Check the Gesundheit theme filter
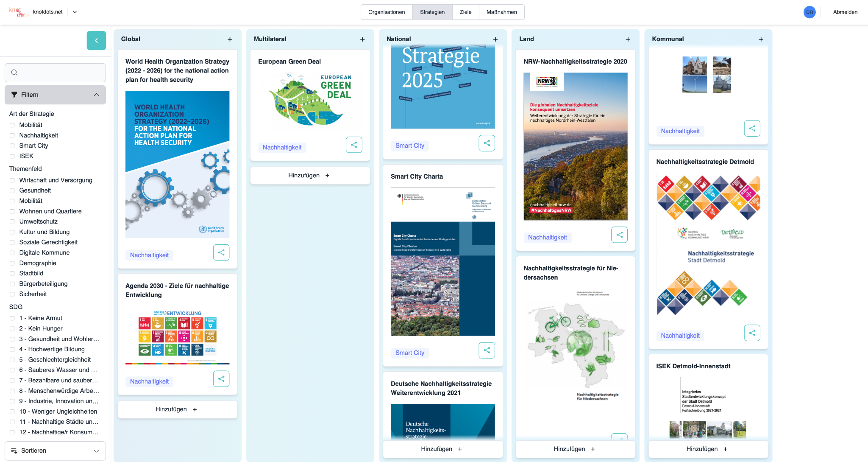The image size is (868, 465). 11,190
